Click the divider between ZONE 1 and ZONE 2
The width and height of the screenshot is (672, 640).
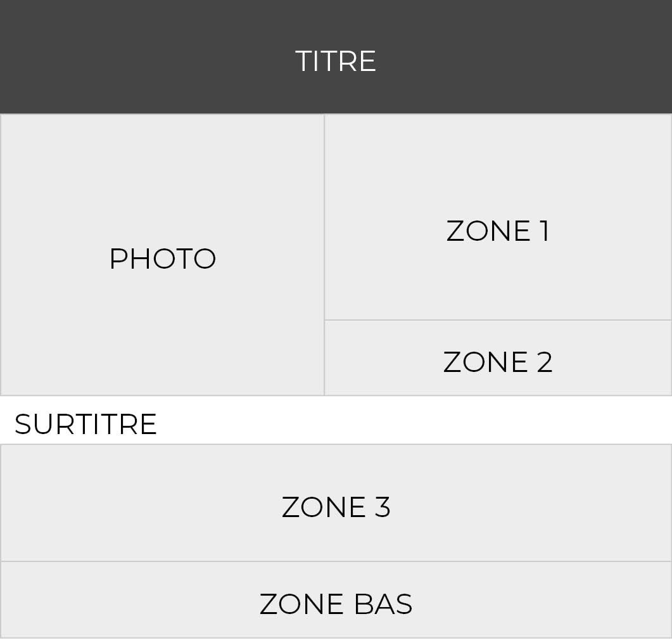498,320
